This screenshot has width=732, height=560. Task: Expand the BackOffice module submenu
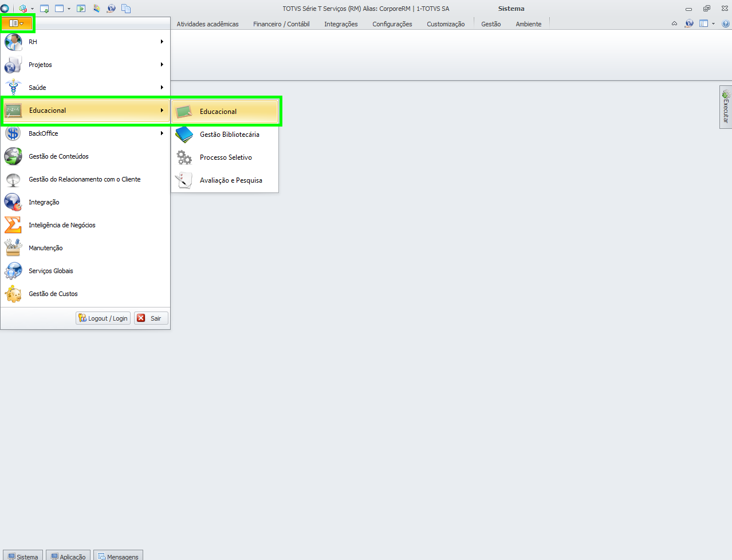[85, 133]
